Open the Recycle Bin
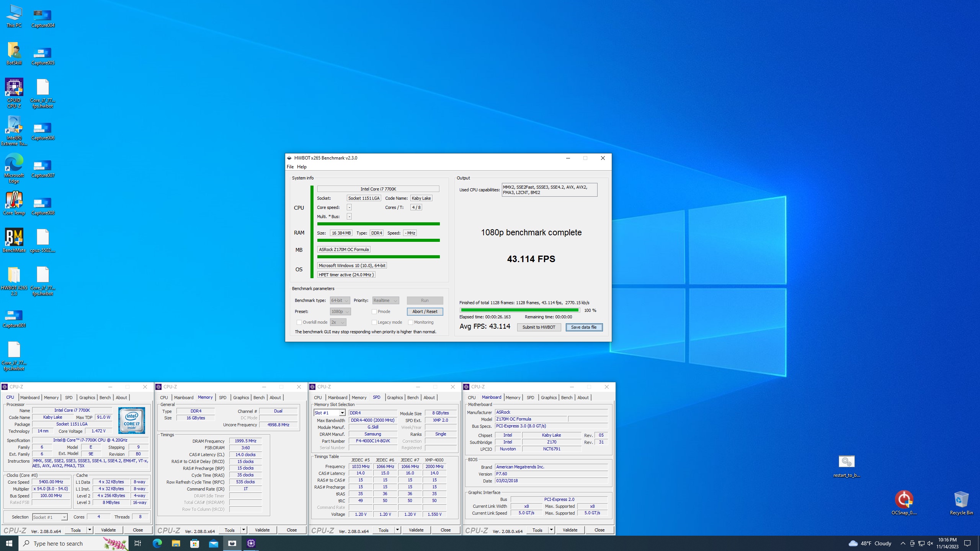The height and width of the screenshot is (551, 980). [961, 503]
